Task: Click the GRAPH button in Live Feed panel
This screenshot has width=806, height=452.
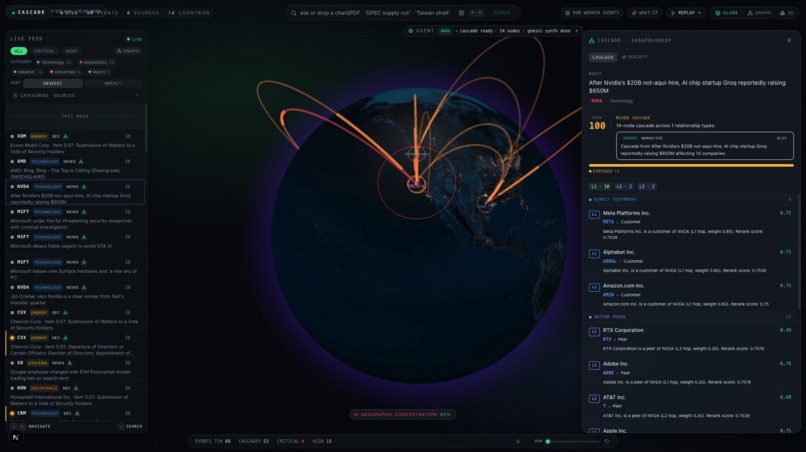Action: pos(128,51)
